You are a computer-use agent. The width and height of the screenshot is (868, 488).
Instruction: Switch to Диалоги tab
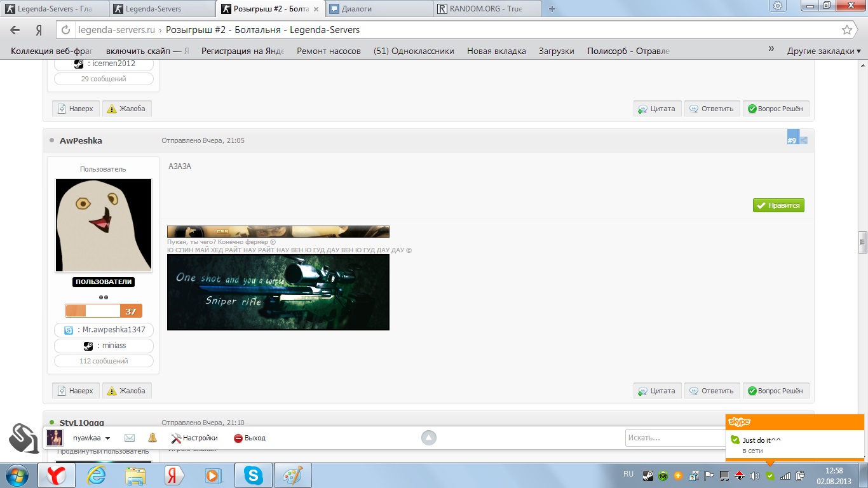[x=378, y=9]
